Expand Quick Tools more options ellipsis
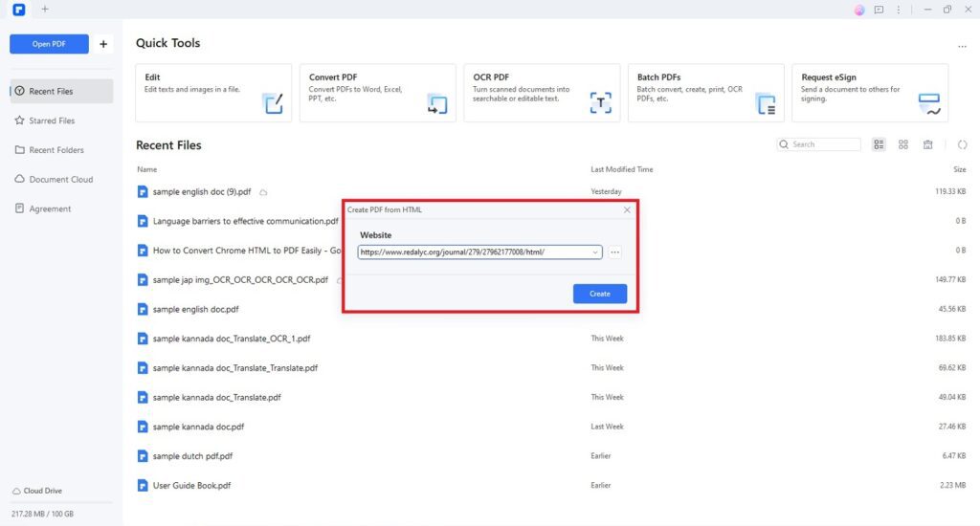980x526 pixels. [962, 45]
